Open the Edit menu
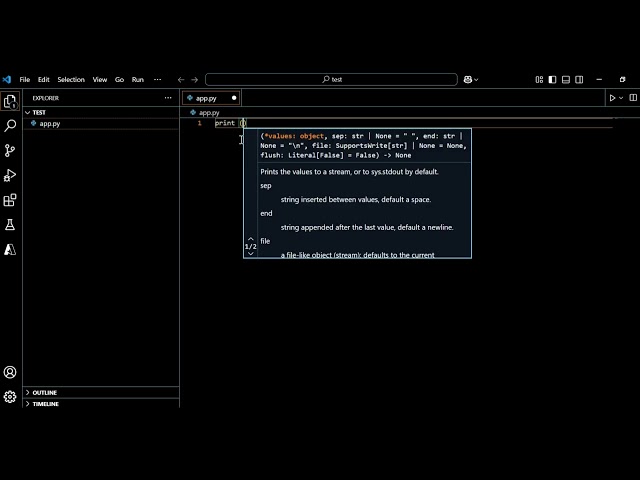 44,80
